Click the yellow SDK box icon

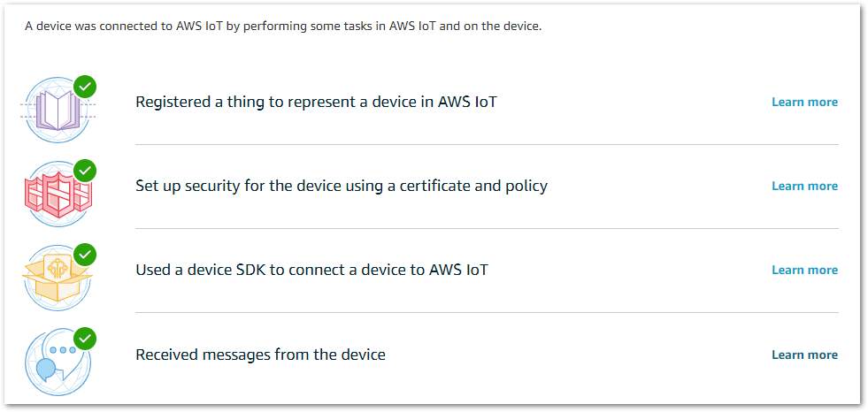tap(58, 279)
